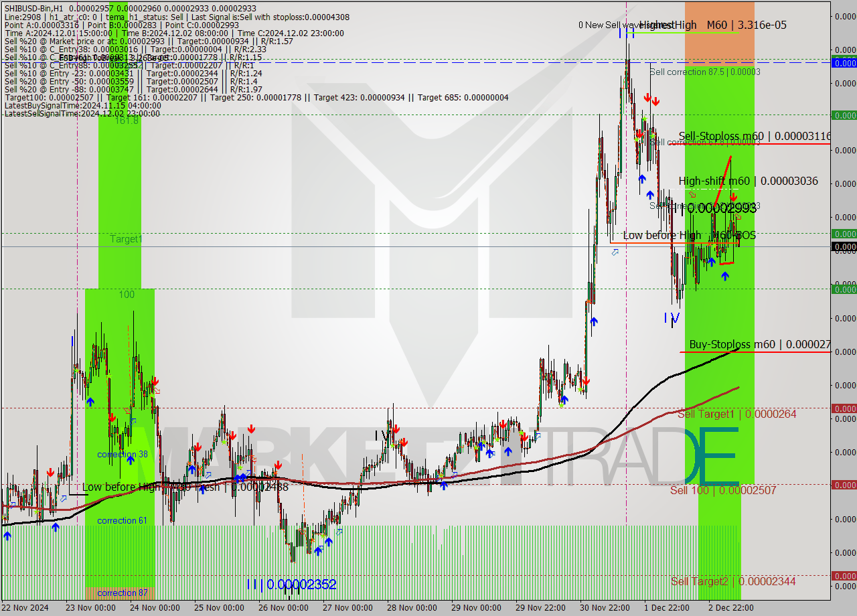857x616 pixels.
Task: Select the 29 Nov 00:00 time label
Action: (x=476, y=607)
